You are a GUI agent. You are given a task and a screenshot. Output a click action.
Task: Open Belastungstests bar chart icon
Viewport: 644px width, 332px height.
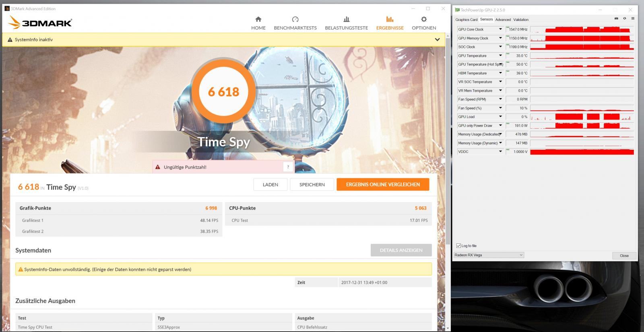point(346,19)
